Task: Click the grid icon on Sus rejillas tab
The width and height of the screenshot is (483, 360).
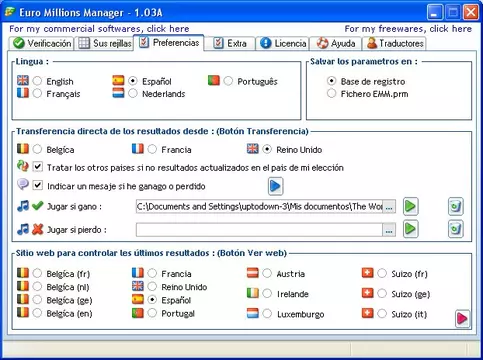Action: [x=84, y=43]
